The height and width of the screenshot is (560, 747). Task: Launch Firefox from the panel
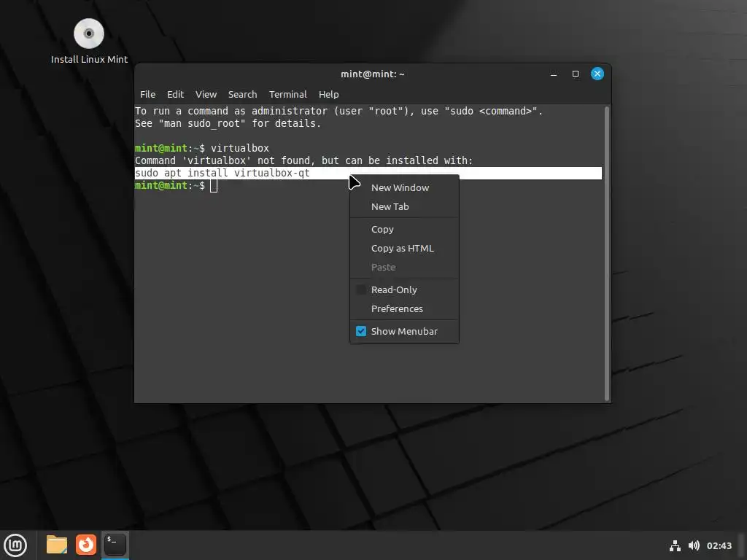(86, 545)
